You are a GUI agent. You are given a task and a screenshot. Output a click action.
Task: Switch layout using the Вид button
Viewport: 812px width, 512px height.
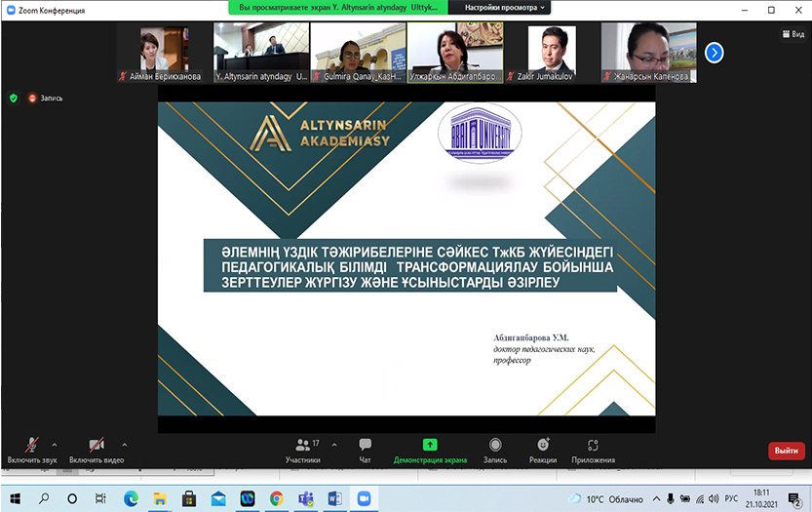tap(792, 33)
